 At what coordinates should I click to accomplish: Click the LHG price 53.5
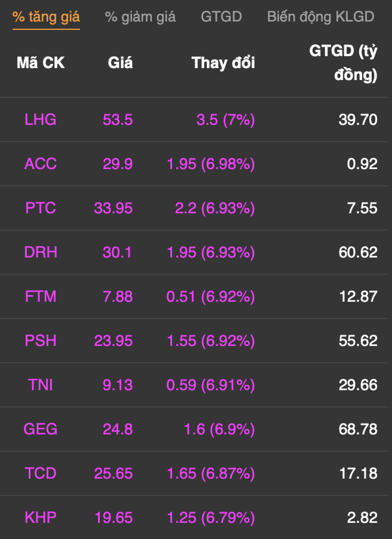click(117, 120)
